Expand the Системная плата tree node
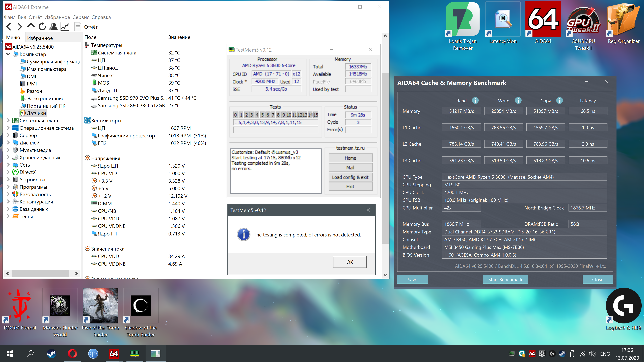Screen dimensions: 644x362 coord(8,121)
